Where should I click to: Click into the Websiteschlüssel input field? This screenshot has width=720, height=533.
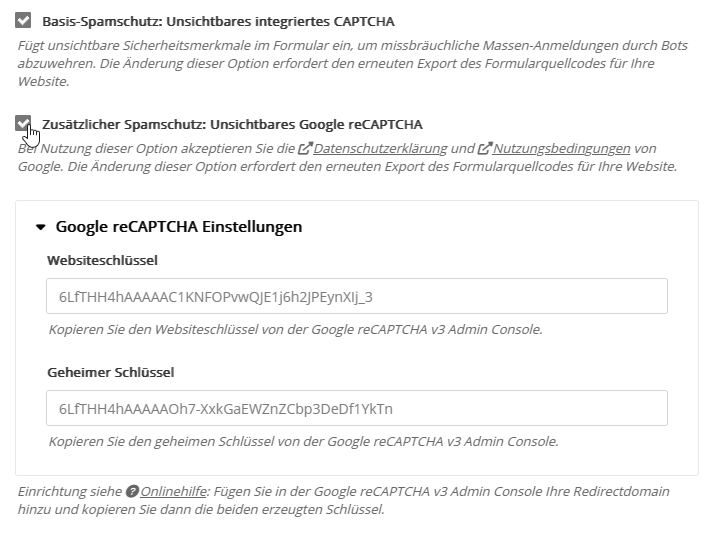[356, 297]
